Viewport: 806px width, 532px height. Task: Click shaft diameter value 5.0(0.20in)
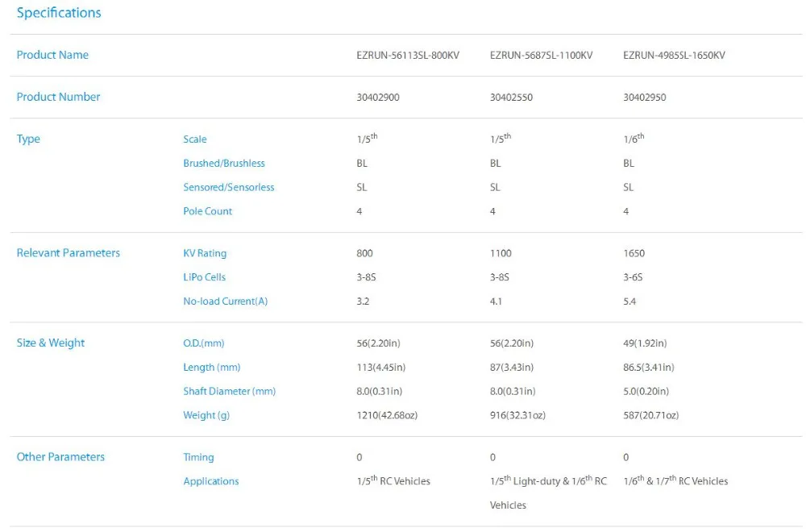pyautogui.click(x=646, y=391)
